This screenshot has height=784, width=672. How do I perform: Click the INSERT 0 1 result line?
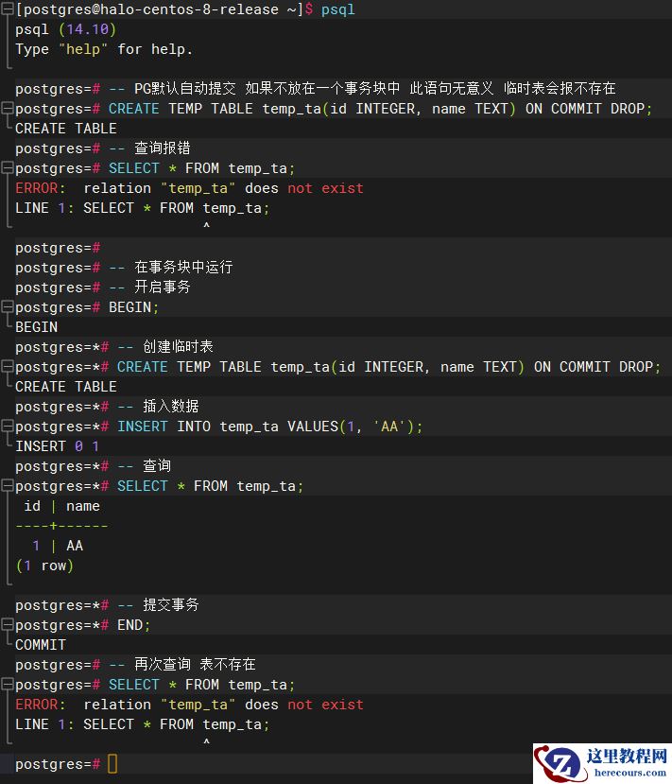(x=57, y=446)
